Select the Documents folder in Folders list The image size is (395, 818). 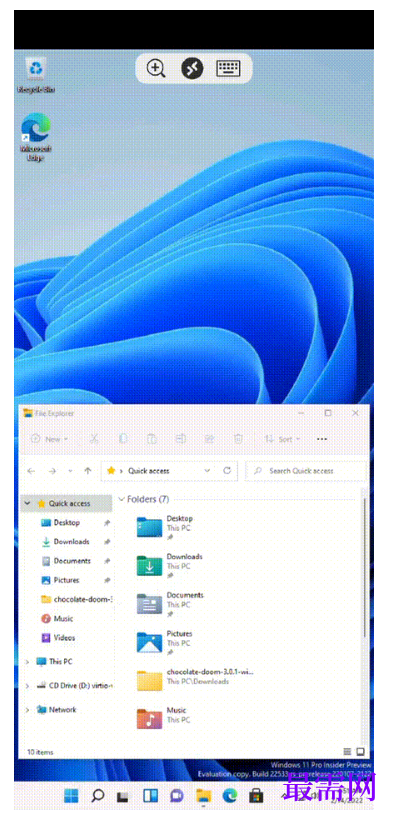(x=170, y=604)
